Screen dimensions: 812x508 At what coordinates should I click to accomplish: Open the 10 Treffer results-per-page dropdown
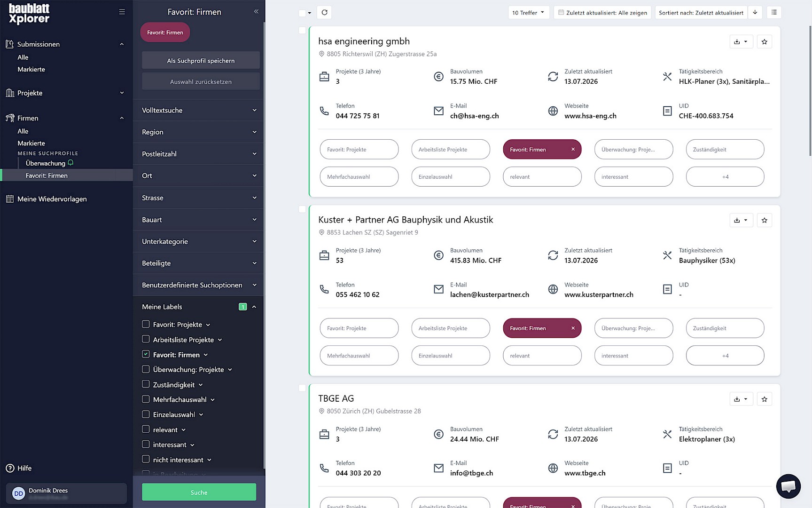[x=528, y=13]
